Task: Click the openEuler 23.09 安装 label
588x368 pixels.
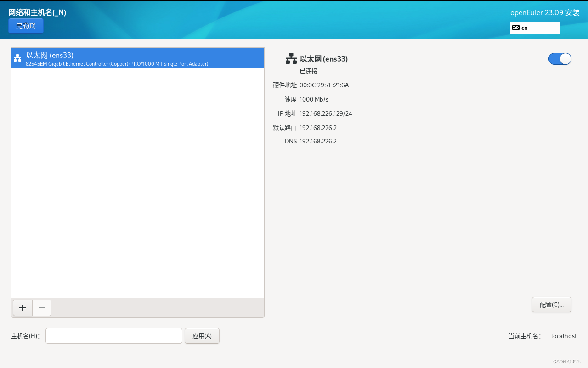Action: pyautogui.click(x=545, y=13)
